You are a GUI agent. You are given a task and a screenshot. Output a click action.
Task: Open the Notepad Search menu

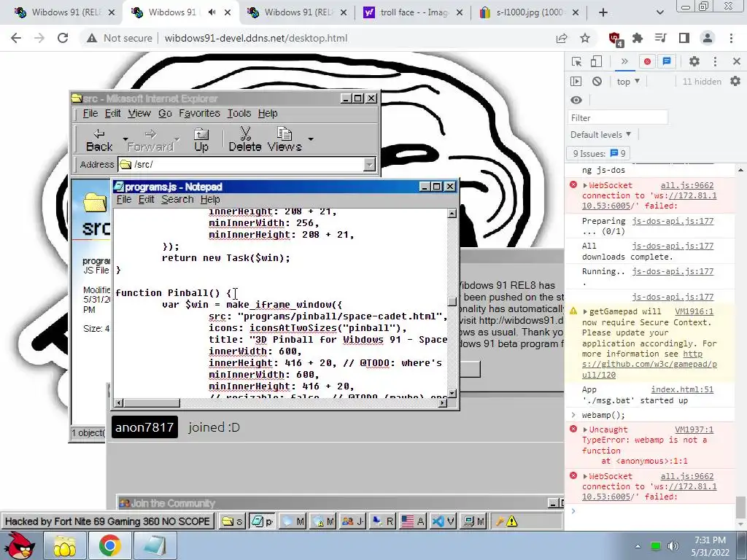point(177,200)
